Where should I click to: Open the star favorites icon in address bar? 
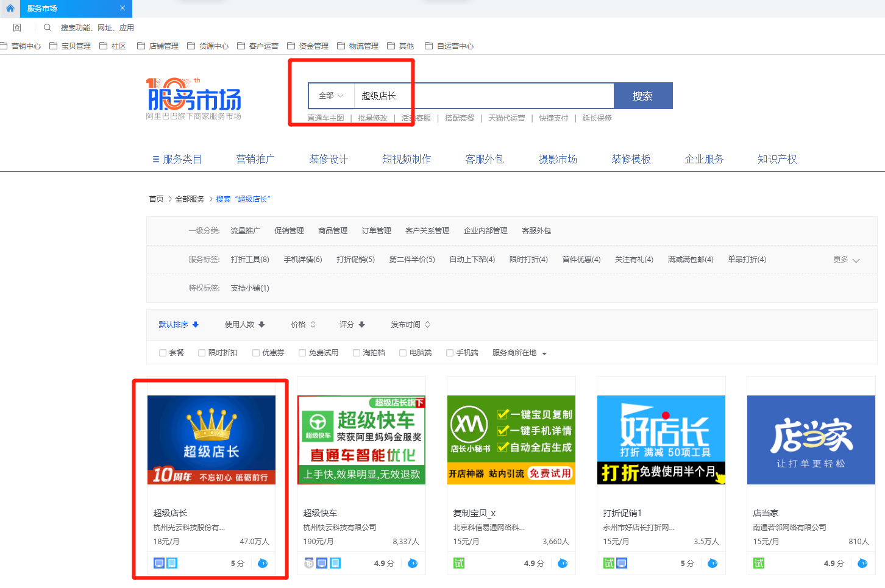[17, 27]
